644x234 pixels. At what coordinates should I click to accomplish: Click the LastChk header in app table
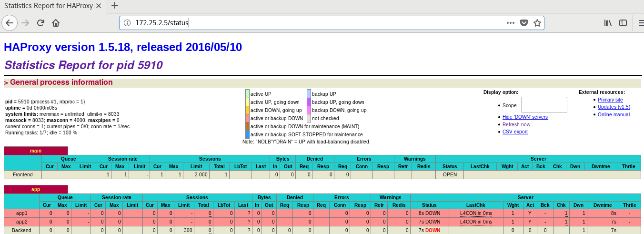click(476, 205)
